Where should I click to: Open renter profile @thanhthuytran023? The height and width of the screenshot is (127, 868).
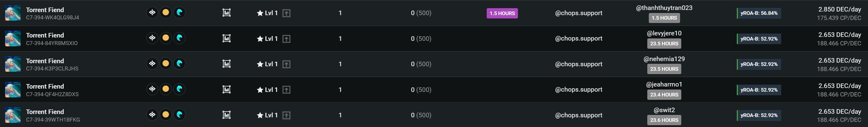664,8
